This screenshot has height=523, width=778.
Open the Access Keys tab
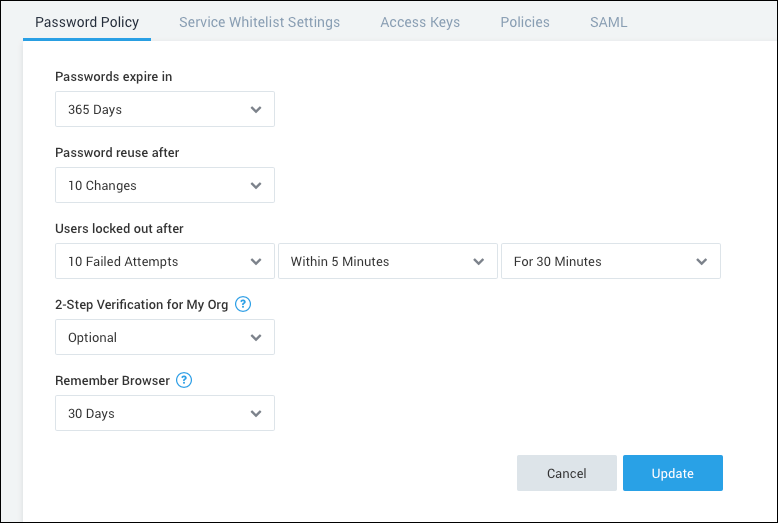(420, 22)
